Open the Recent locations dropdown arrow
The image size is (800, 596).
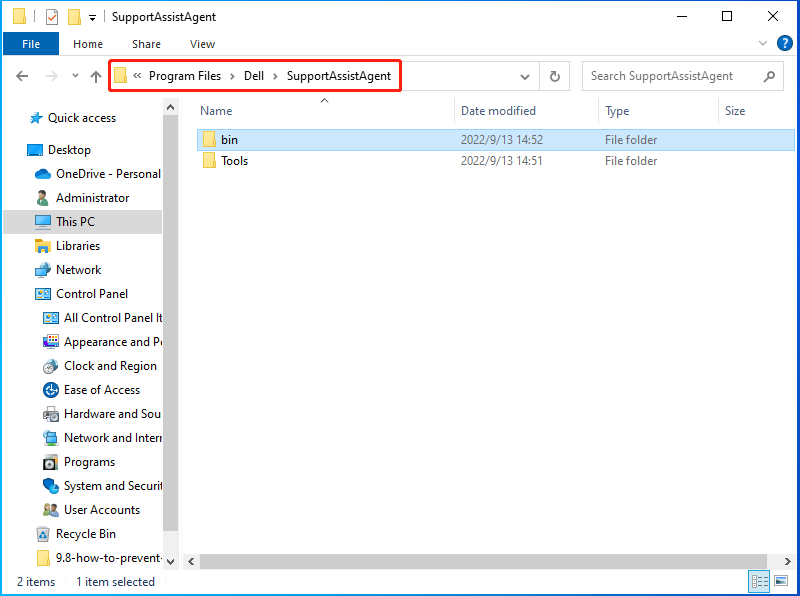tap(76, 76)
